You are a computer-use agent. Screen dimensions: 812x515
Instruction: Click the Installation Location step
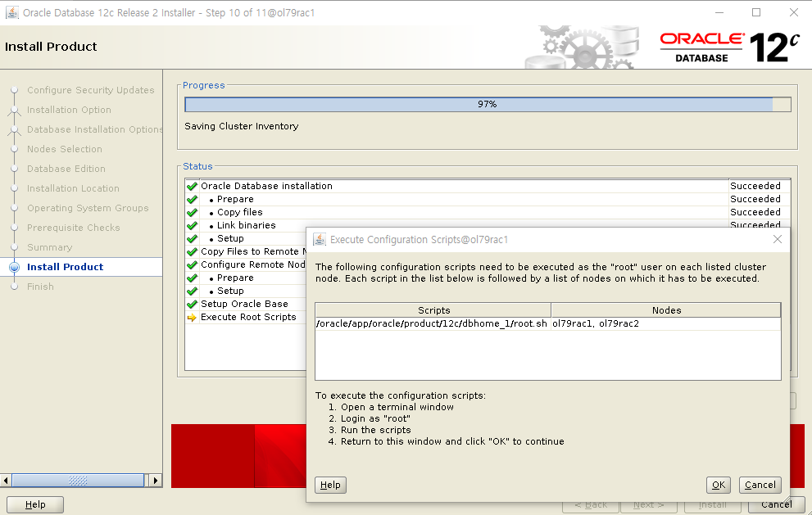point(73,188)
